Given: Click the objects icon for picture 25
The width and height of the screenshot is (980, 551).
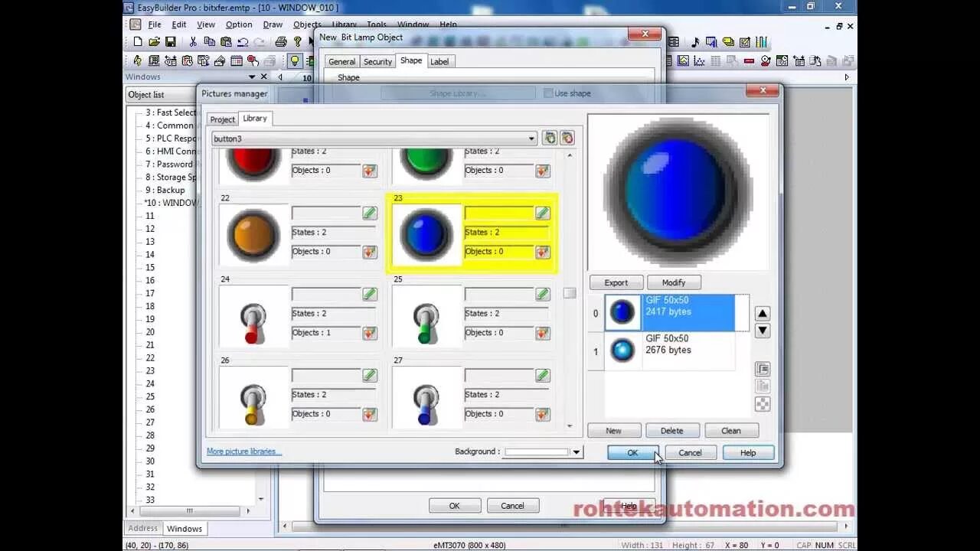Looking at the screenshot, I should [x=543, y=333].
